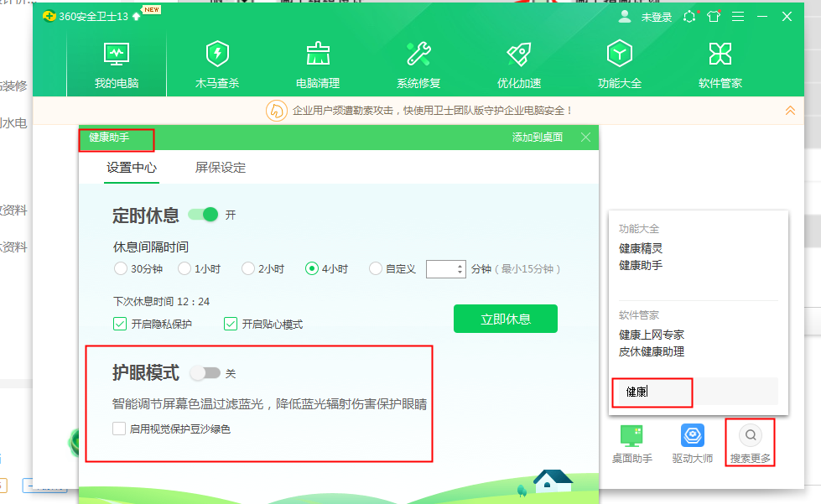This screenshot has height=504, width=821.
Task: Open the skin shirt icon
Action: (714, 17)
